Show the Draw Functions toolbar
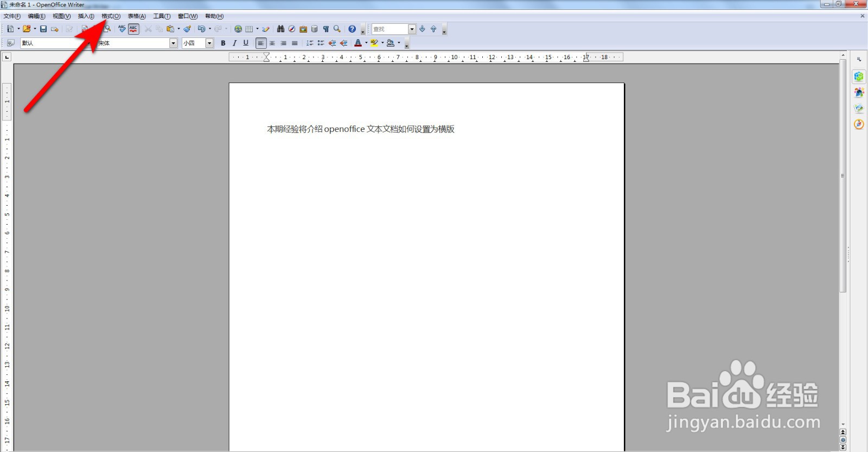This screenshot has height=452, width=868. pyautogui.click(x=266, y=29)
